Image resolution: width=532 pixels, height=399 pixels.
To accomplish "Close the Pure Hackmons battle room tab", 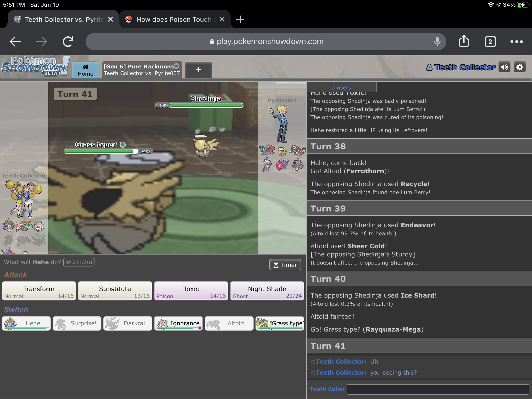I will point(177,66).
